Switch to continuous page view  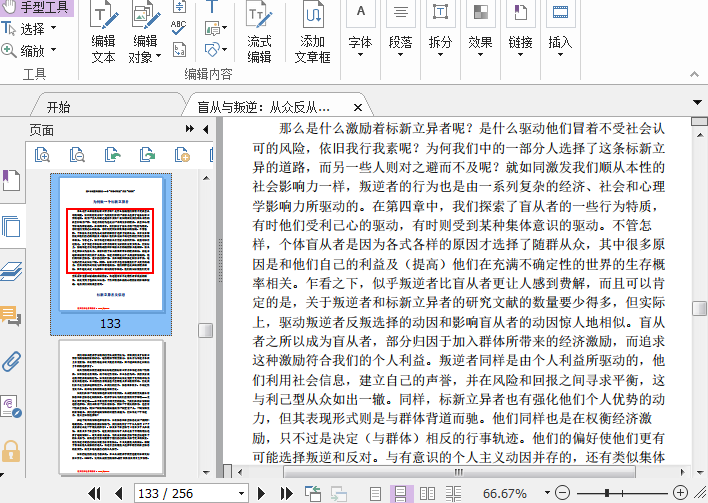tap(401, 494)
